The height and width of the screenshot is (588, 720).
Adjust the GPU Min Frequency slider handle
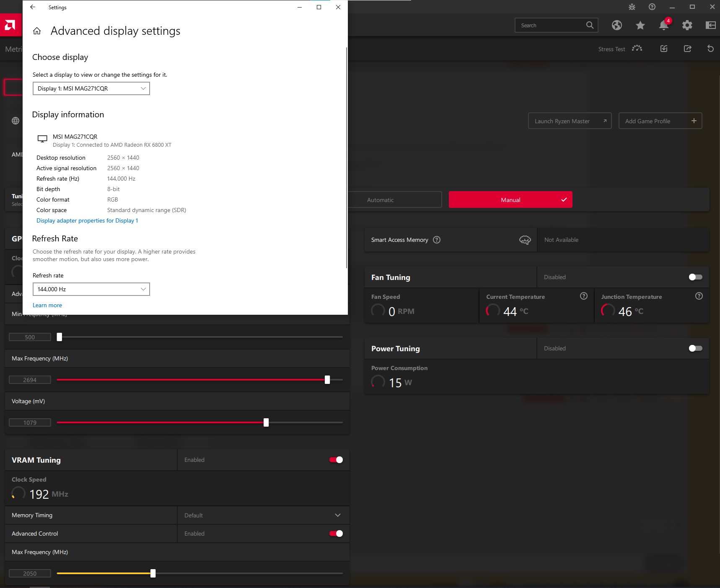tap(60, 337)
